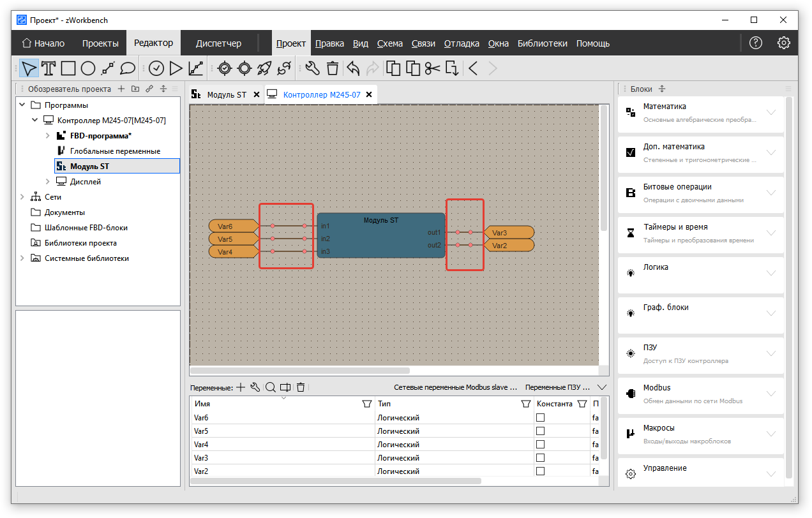Screen dimensions: 812x518
Task: Expand the FBD-программа tree node
Action: [x=48, y=136]
